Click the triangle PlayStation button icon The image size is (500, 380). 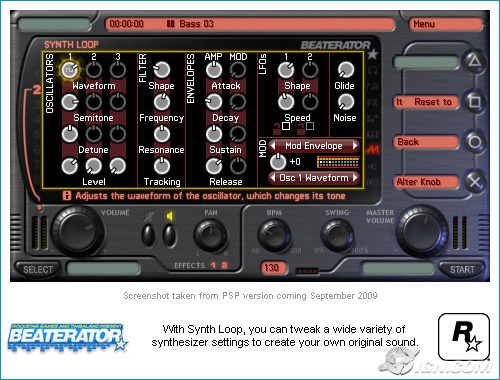(x=475, y=61)
